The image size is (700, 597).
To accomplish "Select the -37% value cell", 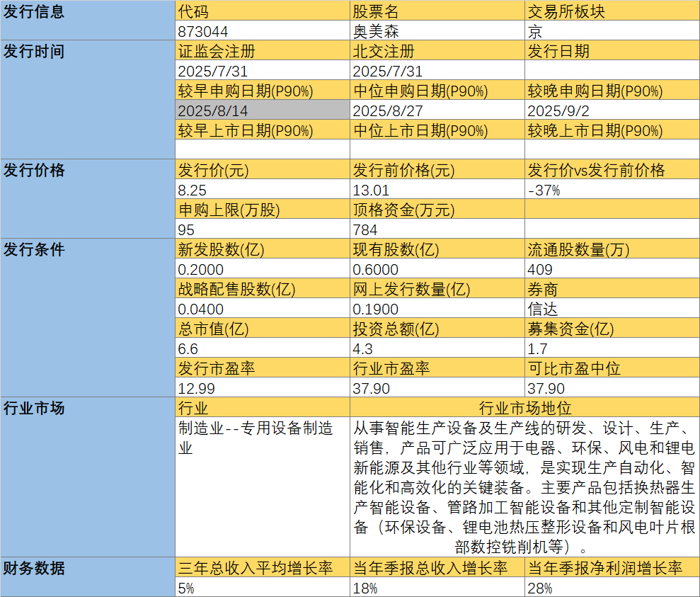I will pyautogui.click(x=612, y=189).
